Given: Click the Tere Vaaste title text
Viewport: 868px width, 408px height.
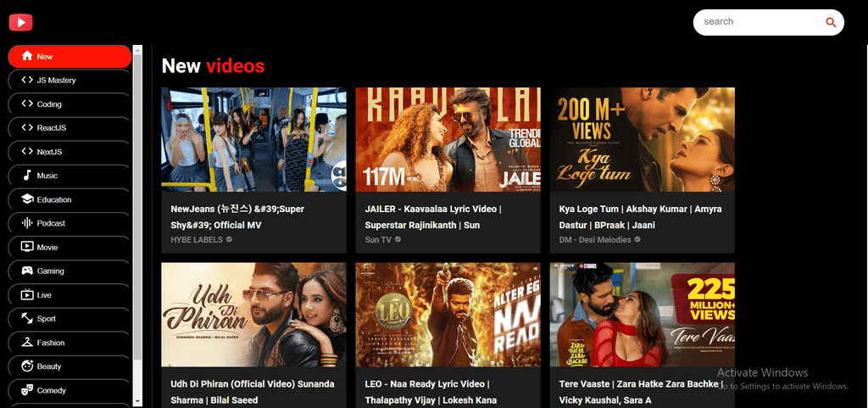Looking at the screenshot, I should point(643,392).
